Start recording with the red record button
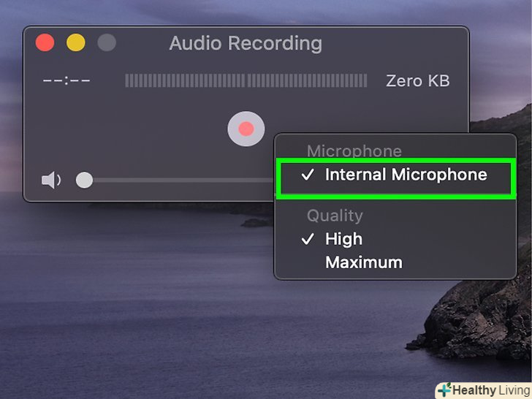This screenshot has height=399, width=532. (246, 129)
